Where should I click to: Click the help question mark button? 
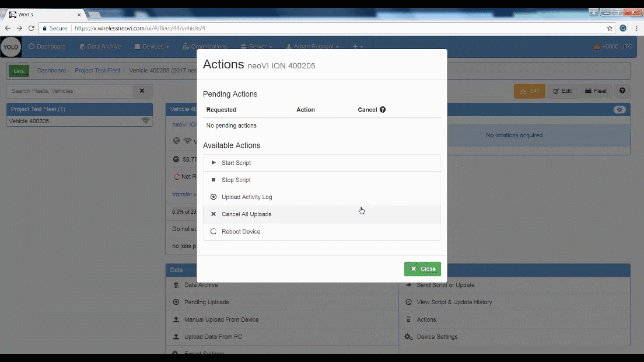[622, 91]
